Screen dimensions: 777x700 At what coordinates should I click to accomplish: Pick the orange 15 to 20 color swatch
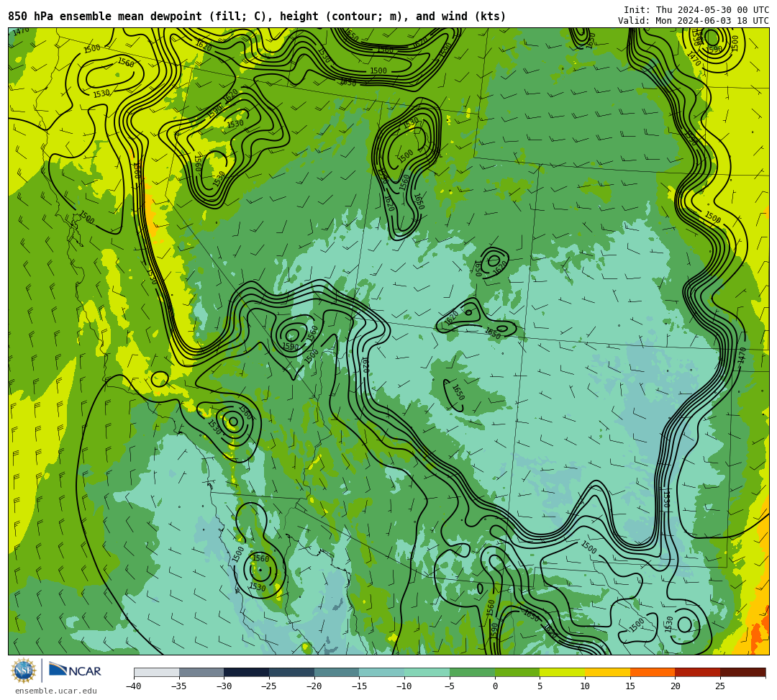(653, 672)
